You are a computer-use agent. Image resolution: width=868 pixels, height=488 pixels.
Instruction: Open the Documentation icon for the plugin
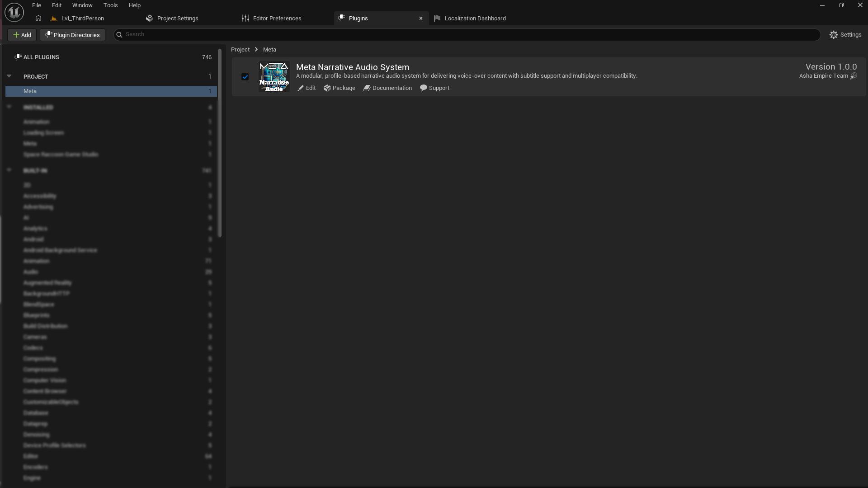click(367, 88)
